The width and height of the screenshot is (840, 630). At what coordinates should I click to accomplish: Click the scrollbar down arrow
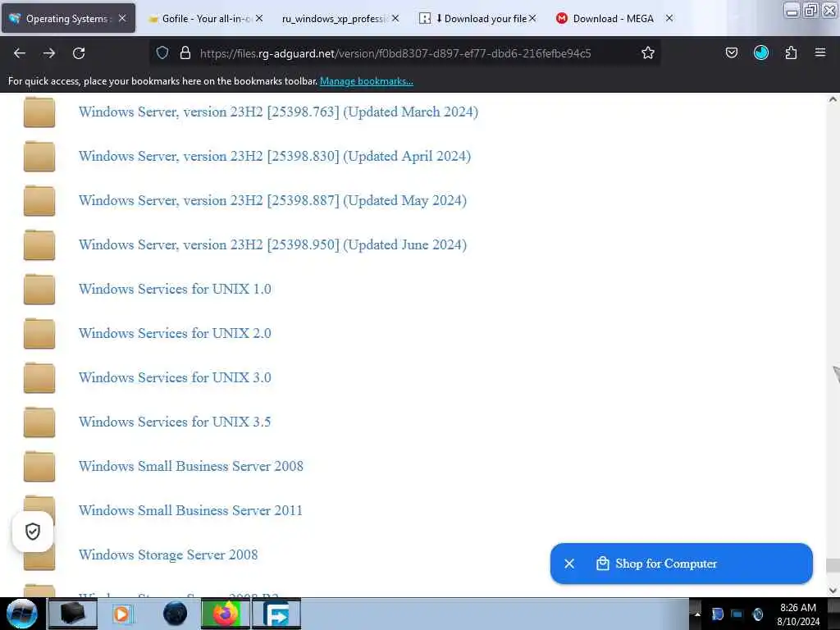[x=833, y=591]
